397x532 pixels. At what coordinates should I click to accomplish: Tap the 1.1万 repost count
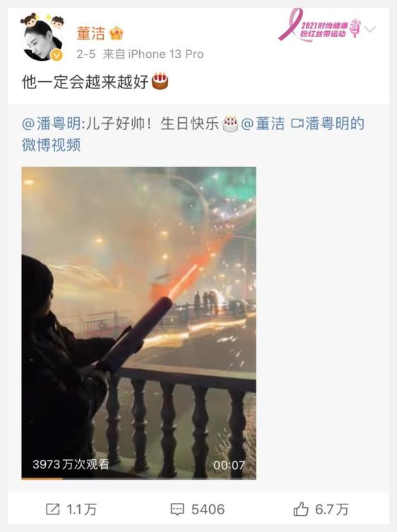click(x=82, y=509)
